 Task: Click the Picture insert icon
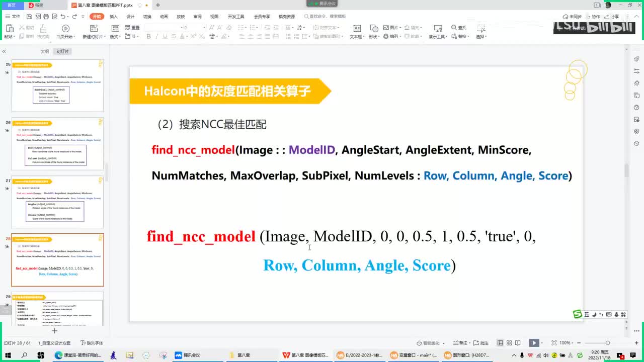pos(386,28)
